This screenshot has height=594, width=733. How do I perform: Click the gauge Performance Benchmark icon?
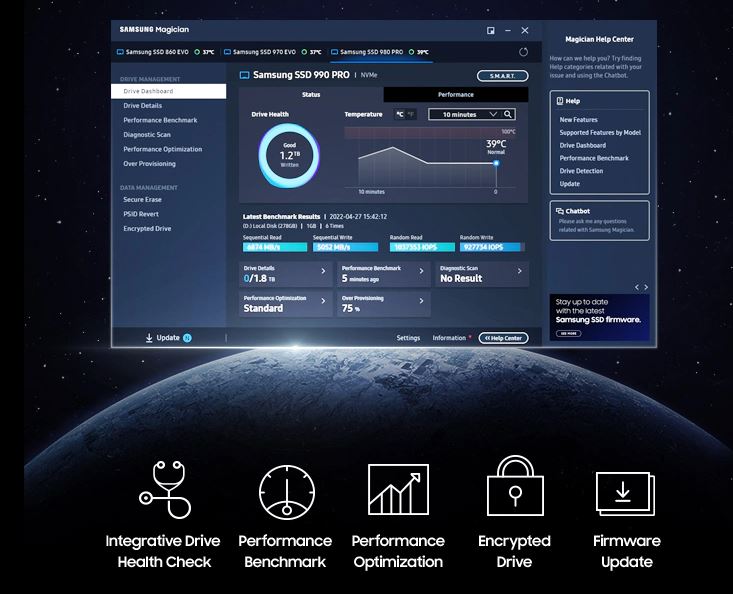click(287, 492)
